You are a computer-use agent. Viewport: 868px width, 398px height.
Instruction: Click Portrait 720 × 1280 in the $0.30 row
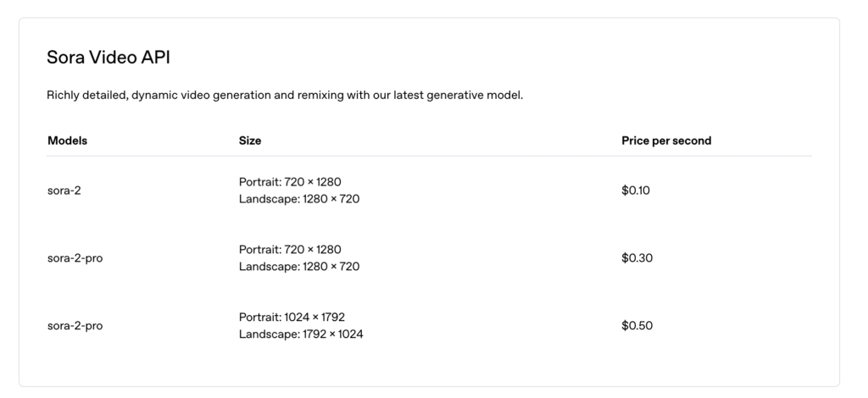(x=290, y=250)
